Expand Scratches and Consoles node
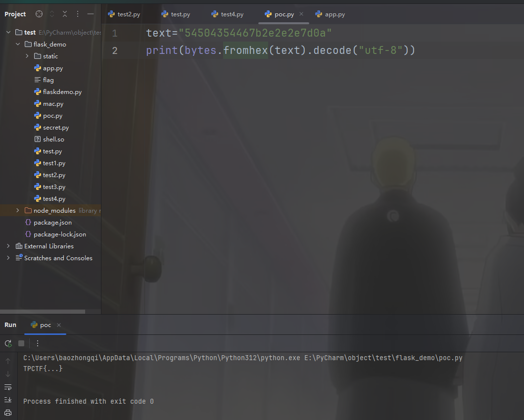This screenshot has height=420, width=524. coord(8,258)
